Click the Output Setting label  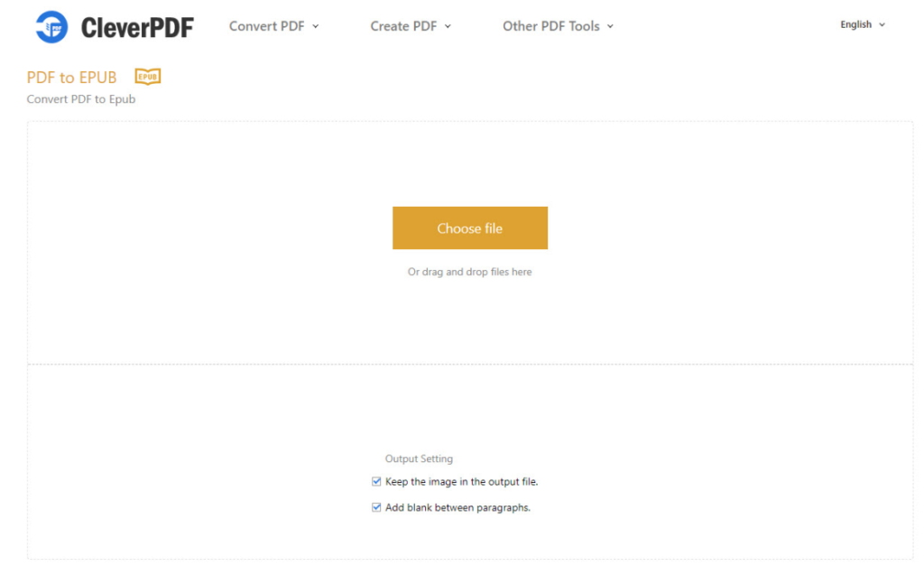(x=419, y=459)
